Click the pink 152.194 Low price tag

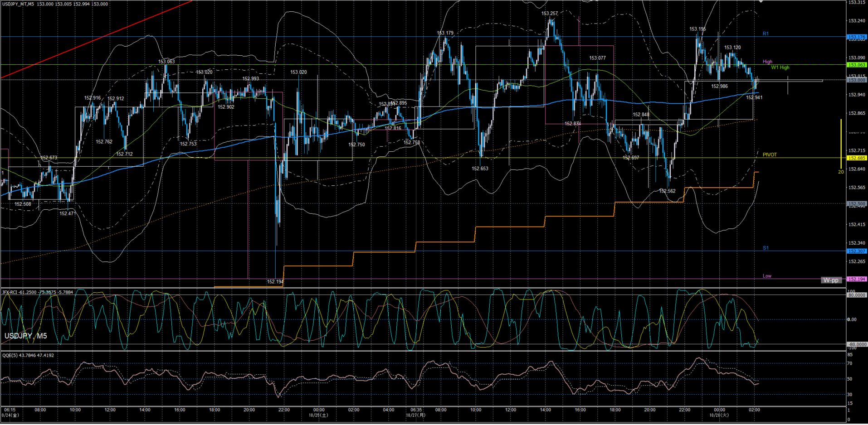[x=857, y=279]
